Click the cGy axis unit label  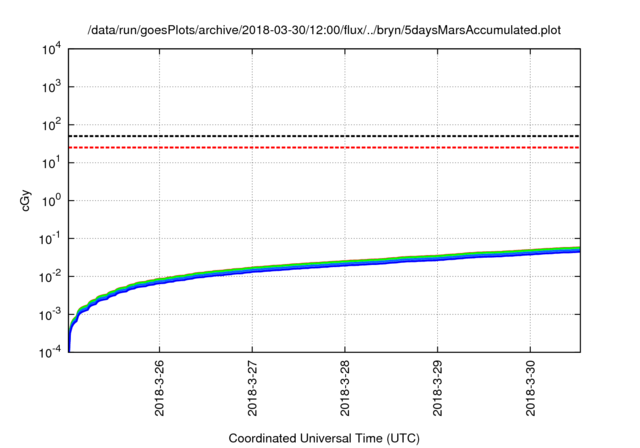[x=25, y=200]
